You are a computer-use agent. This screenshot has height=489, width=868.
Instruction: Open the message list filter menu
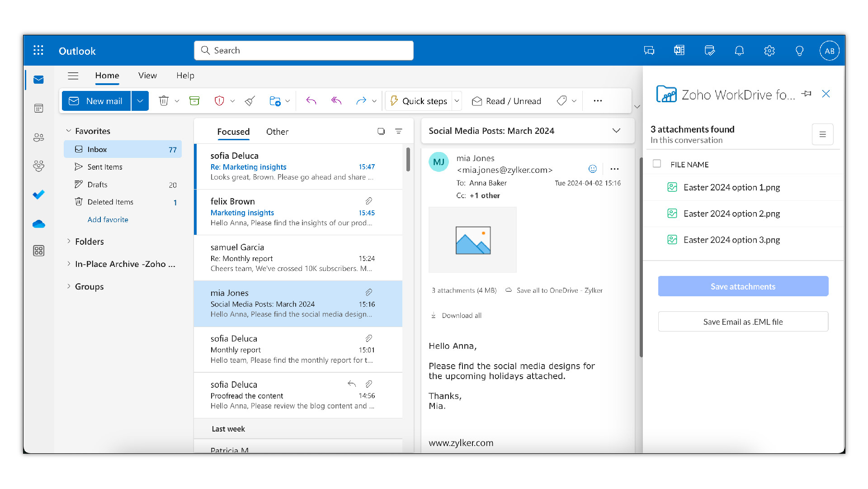coord(399,131)
